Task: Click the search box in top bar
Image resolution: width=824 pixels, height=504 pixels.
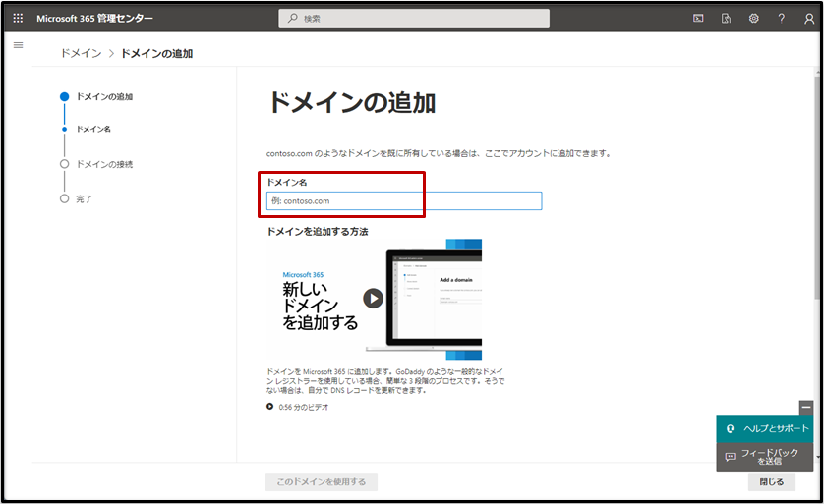Action: (414, 19)
